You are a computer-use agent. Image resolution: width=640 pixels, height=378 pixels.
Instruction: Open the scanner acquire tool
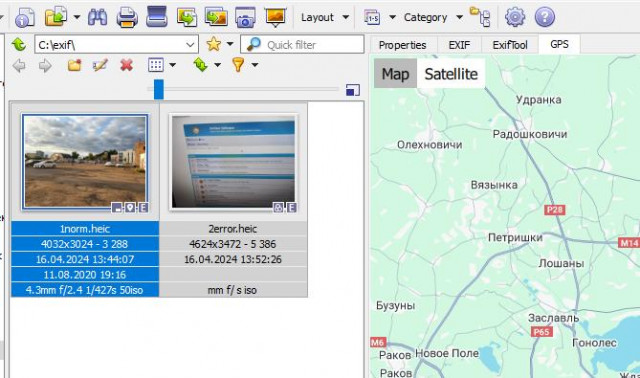157,17
